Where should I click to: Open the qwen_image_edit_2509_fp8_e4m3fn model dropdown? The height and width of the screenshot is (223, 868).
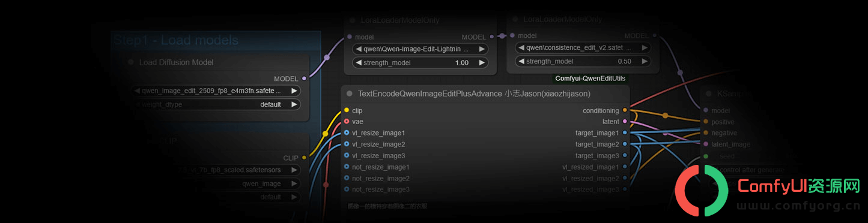(216, 91)
